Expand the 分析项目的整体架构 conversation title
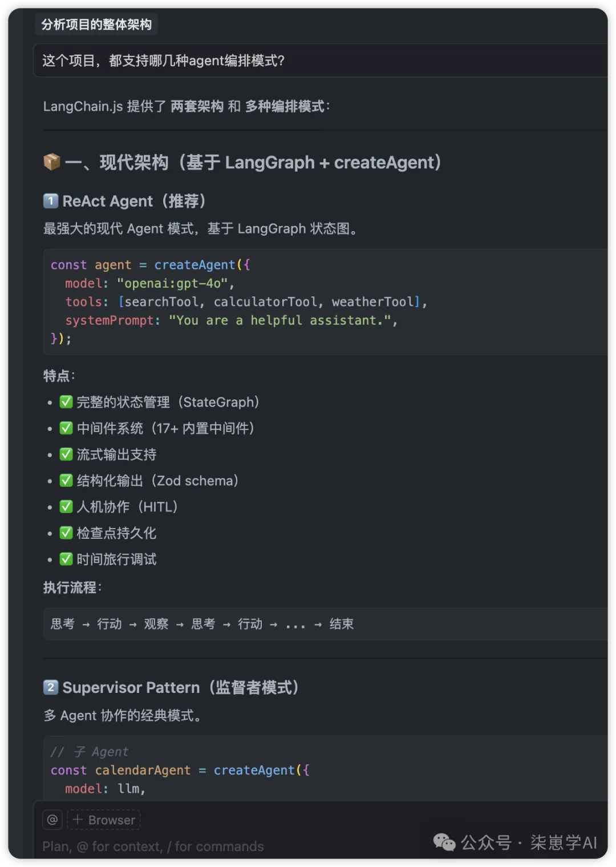Viewport: 616px width, 867px height. pos(96,25)
